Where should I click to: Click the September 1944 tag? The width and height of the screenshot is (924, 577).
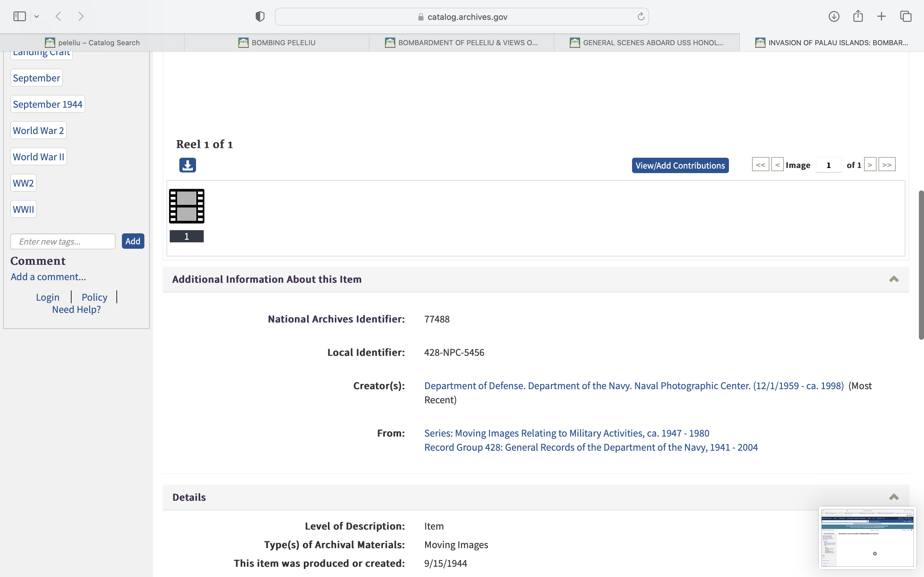(x=48, y=104)
